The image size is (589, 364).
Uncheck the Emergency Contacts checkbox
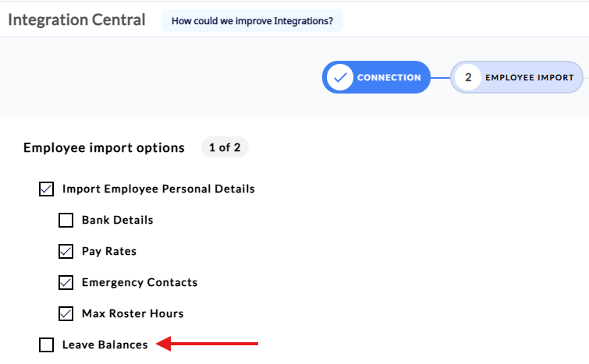pyautogui.click(x=66, y=282)
